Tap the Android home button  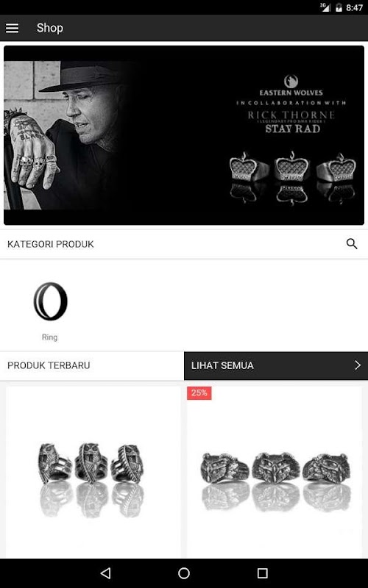pos(184,573)
